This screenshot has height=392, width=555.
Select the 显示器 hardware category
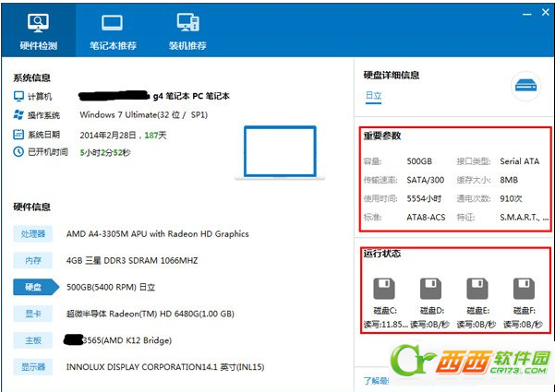click(33, 367)
